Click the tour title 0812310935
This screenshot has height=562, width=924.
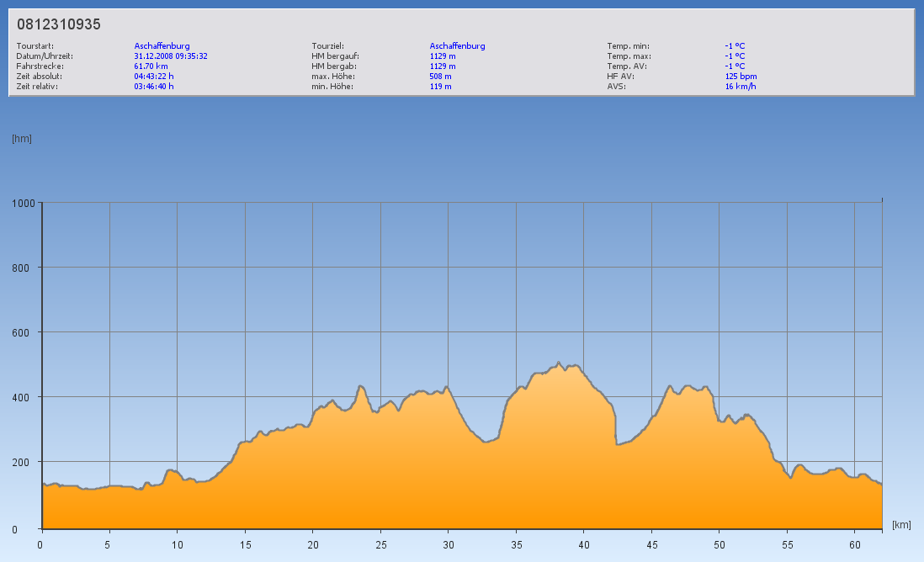click(x=59, y=24)
